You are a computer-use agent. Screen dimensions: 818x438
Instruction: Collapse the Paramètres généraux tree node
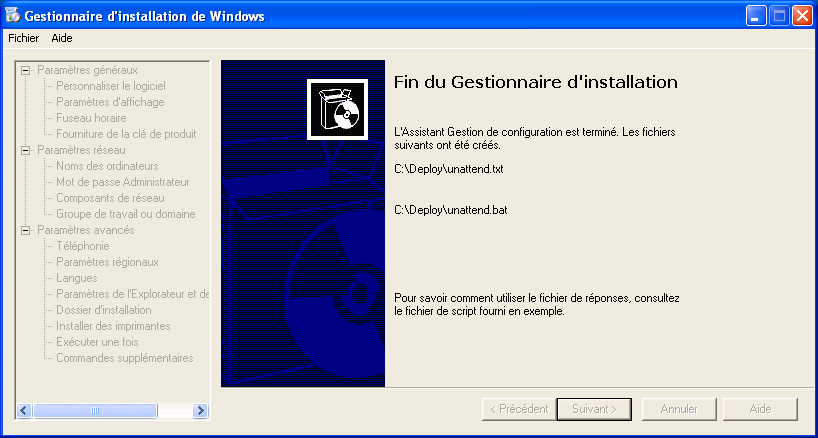[x=25, y=70]
